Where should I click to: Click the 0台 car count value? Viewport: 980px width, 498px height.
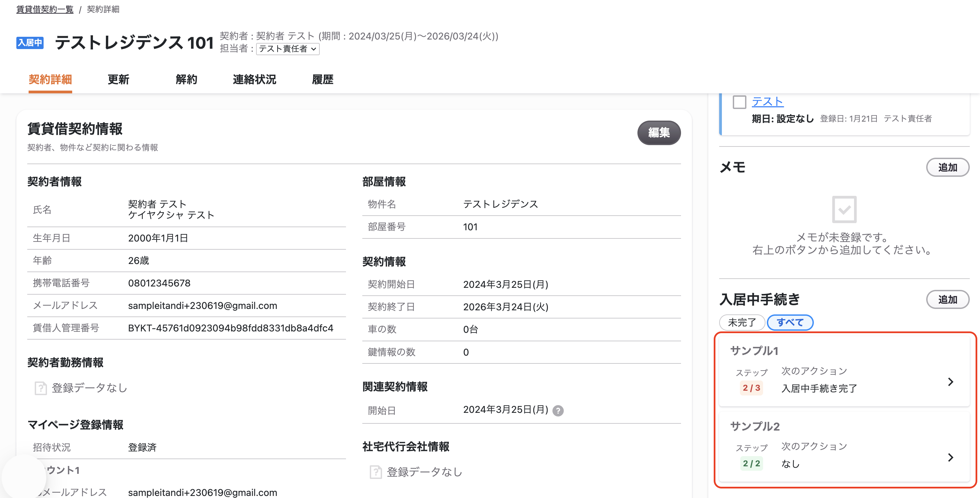pyautogui.click(x=471, y=329)
